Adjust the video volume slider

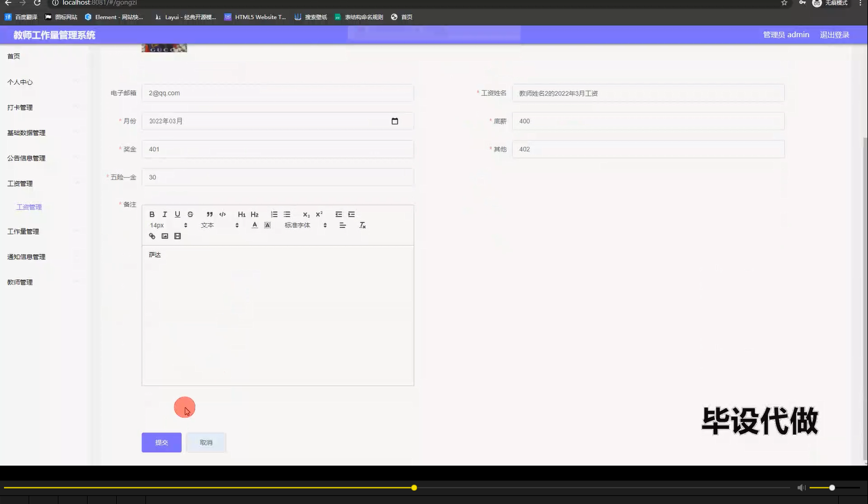tap(835, 488)
